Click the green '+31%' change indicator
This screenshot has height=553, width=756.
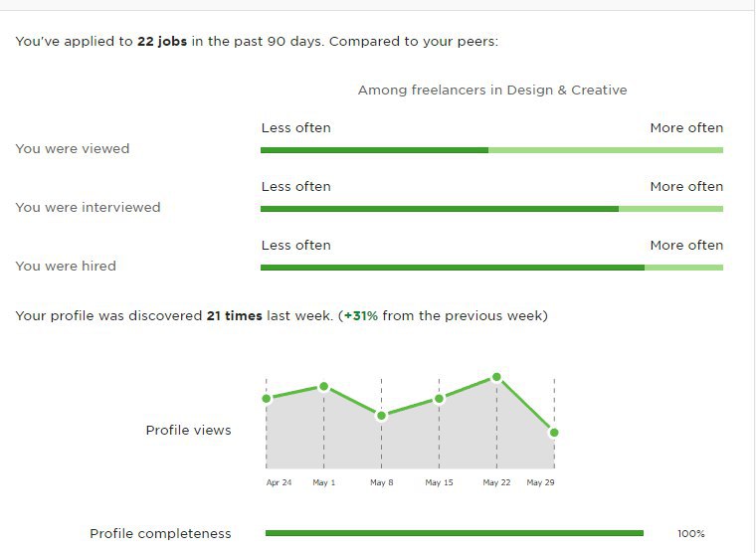pyautogui.click(x=361, y=316)
